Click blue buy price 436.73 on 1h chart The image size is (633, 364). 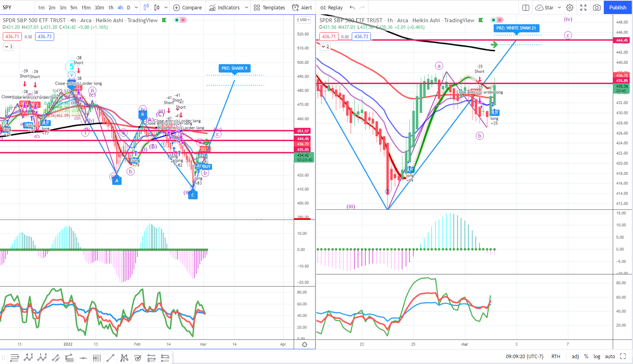pyautogui.click(x=361, y=37)
